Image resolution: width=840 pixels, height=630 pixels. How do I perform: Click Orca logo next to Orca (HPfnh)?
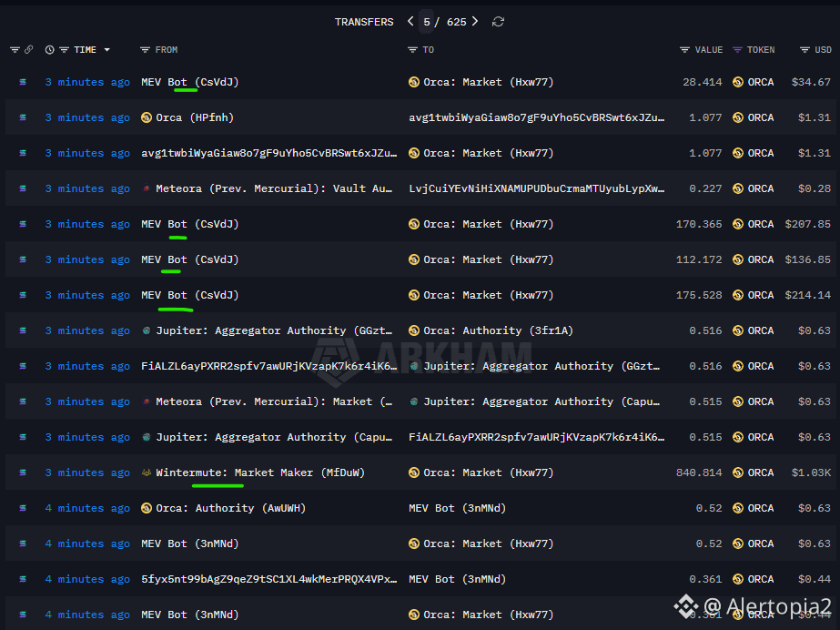tap(147, 117)
